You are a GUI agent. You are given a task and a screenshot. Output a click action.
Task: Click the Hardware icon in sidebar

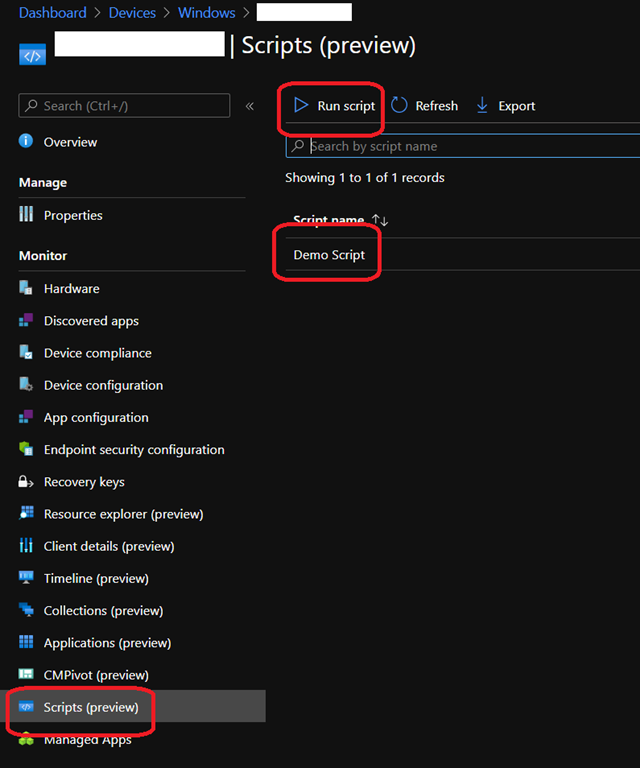pos(26,288)
